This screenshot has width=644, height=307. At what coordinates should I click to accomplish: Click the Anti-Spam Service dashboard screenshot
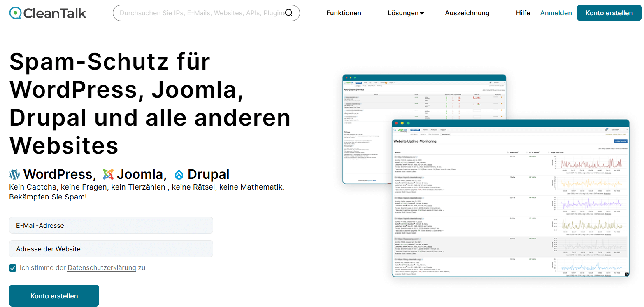tap(366, 124)
